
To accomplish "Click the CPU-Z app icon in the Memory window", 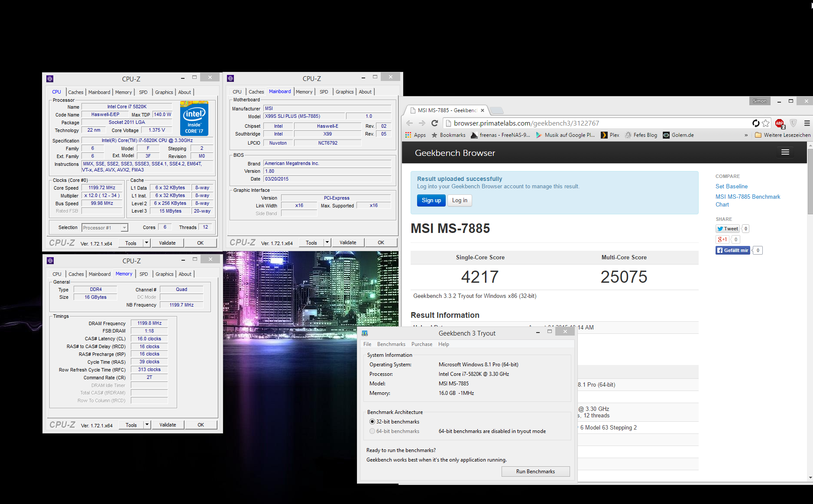I will 50,261.
